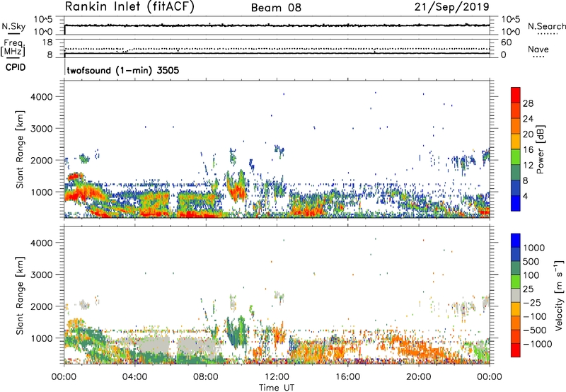Click the '12' power colorbar tick
This screenshot has width=566, height=392.
tap(528, 166)
